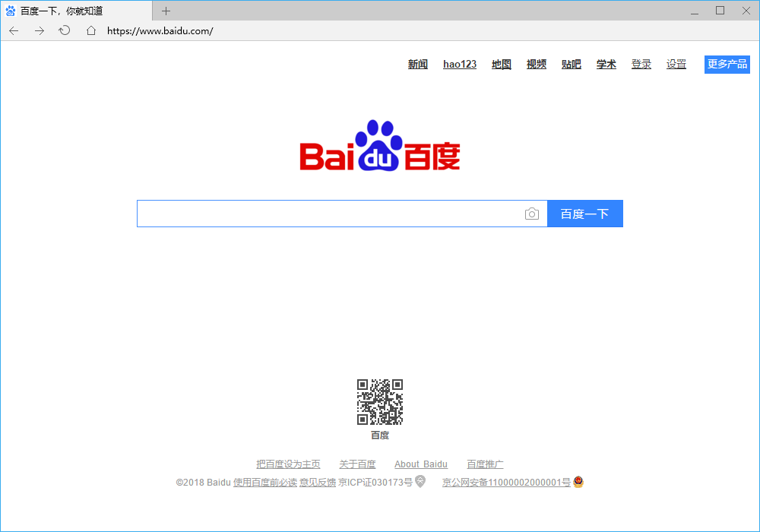Click the ©2018 Baidu copyright text
The width and height of the screenshot is (760, 532).
(x=203, y=482)
